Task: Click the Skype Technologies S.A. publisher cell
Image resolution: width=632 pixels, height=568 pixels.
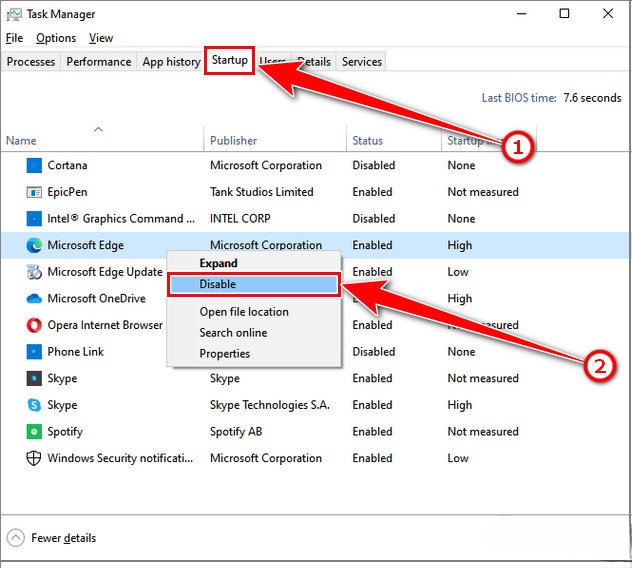Action: (x=270, y=405)
